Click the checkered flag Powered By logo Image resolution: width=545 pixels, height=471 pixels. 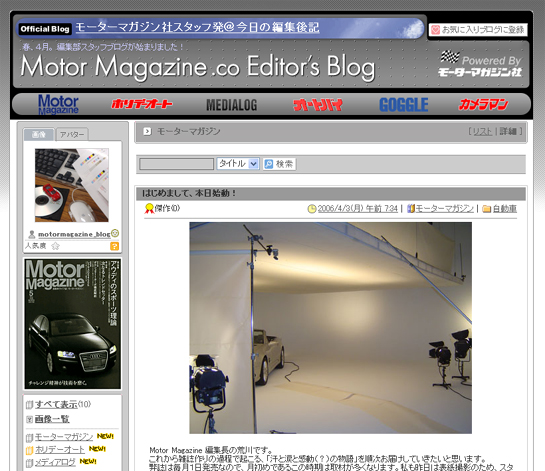pos(450,56)
